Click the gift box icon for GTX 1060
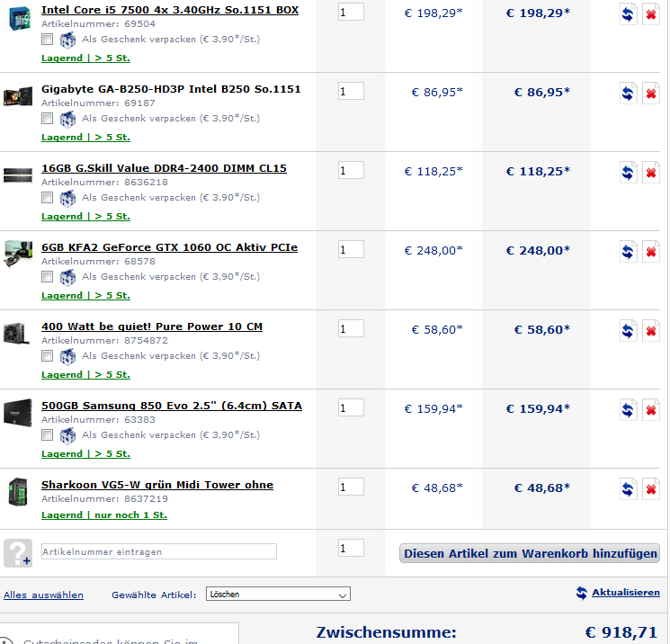This screenshot has width=670, height=644. click(67, 277)
